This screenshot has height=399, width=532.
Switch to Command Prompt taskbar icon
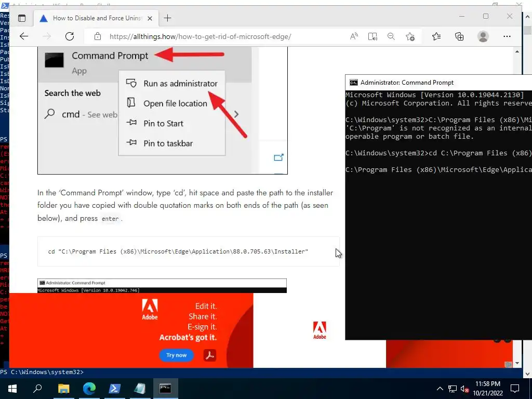coord(165,389)
